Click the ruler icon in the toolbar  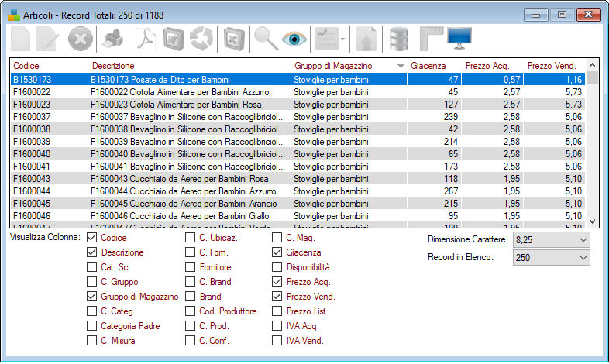[429, 38]
